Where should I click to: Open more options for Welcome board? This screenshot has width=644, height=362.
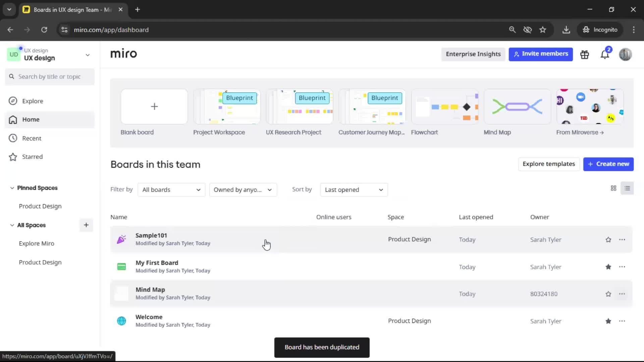[622, 321]
